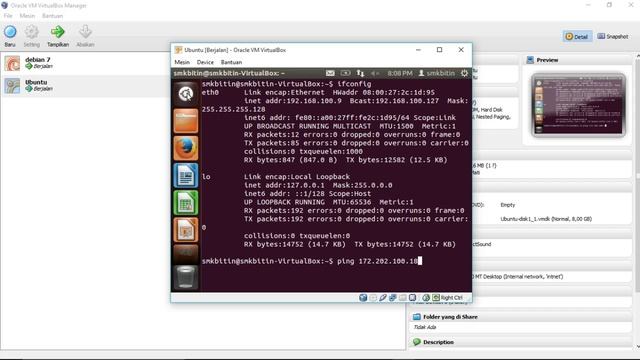The image size is (640, 360).
Task: Click details pane scrollbar up arrow
Action: pos(637,56)
